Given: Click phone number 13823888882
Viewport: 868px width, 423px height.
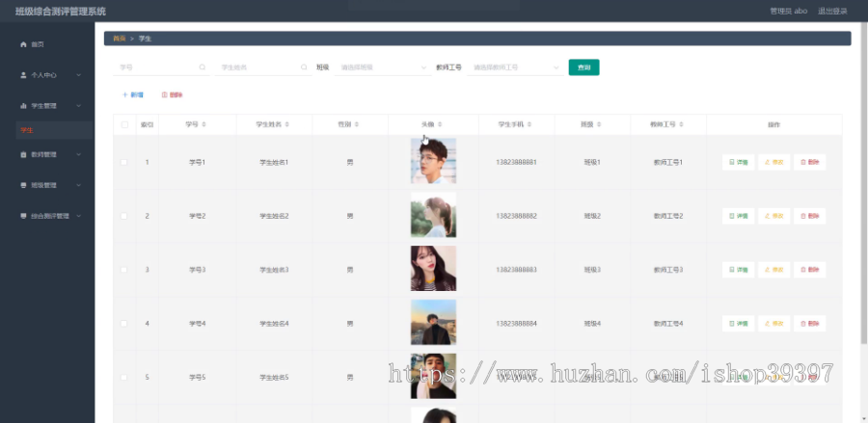Looking at the screenshot, I should point(516,216).
